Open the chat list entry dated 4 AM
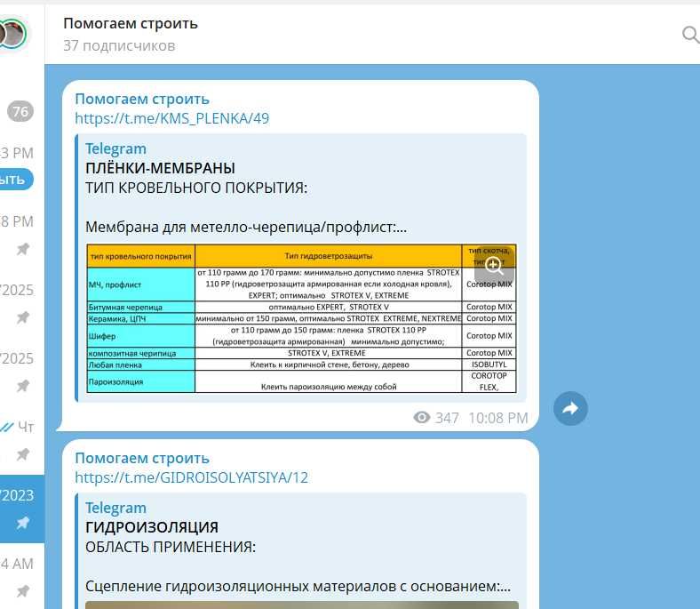This screenshot has height=609, width=700. click(22, 576)
